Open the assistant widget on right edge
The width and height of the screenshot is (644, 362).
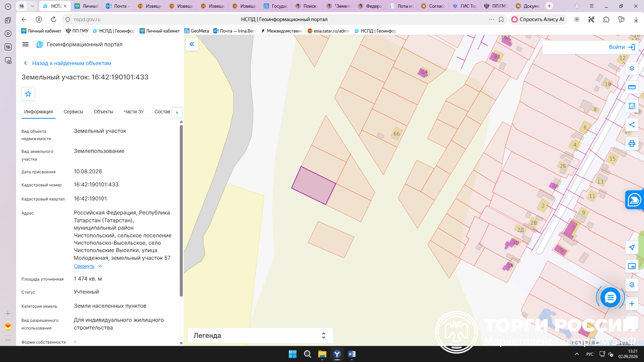(634, 200)
